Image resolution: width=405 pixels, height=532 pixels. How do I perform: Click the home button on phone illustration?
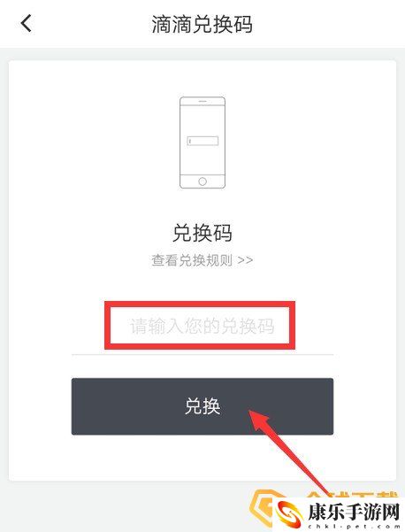(x=202, y=181)
